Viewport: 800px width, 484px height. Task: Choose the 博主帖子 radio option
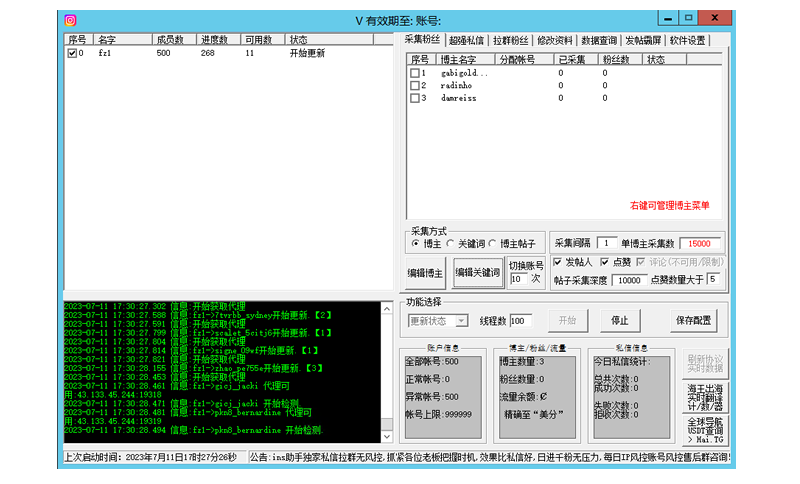click(492, 244)
